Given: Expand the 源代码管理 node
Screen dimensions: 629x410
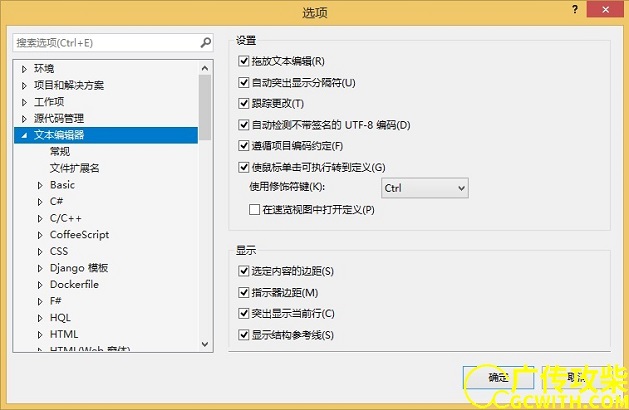Looking at the screenshot, I should [24, 119].
